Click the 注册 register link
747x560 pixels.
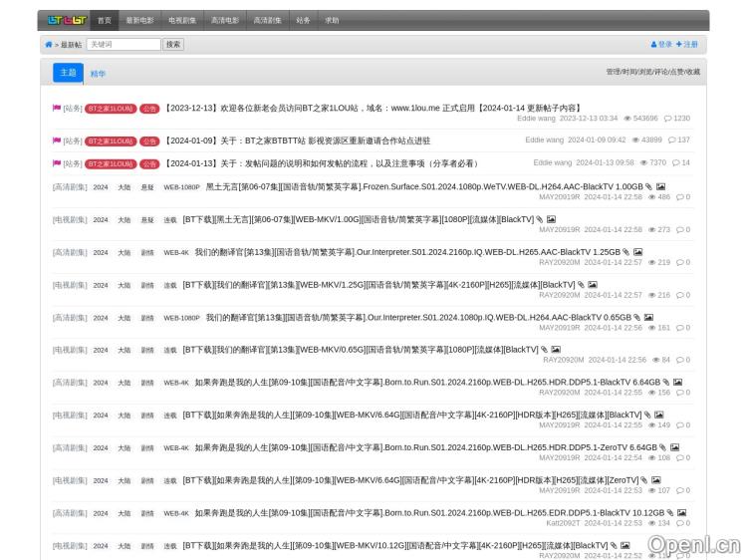[687, 45]
